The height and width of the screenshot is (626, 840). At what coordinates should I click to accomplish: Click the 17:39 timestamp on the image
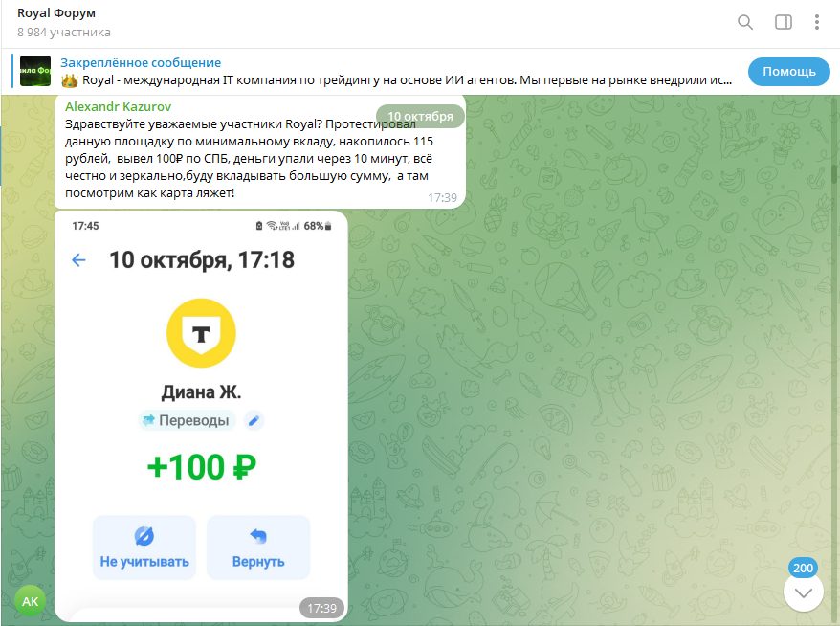click(x=321, y=609)
